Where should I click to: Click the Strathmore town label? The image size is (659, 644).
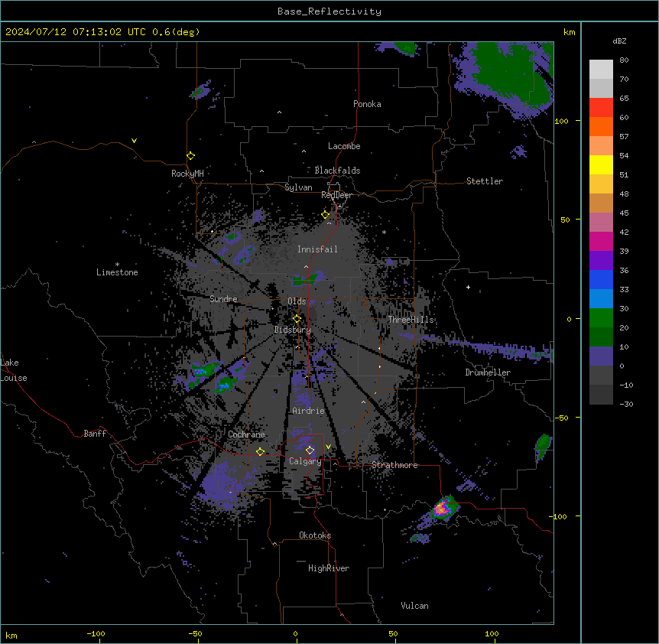(x=394, y=465)
